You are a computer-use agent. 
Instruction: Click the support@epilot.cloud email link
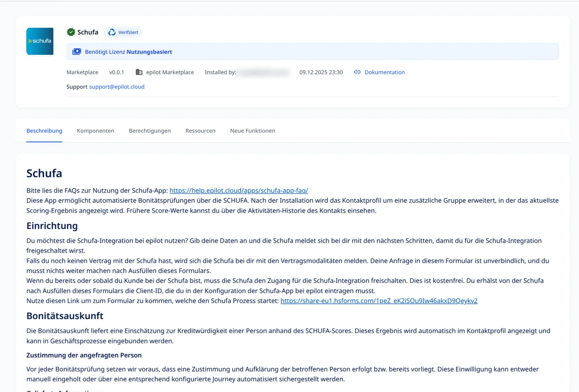click(x=117, y=87)
